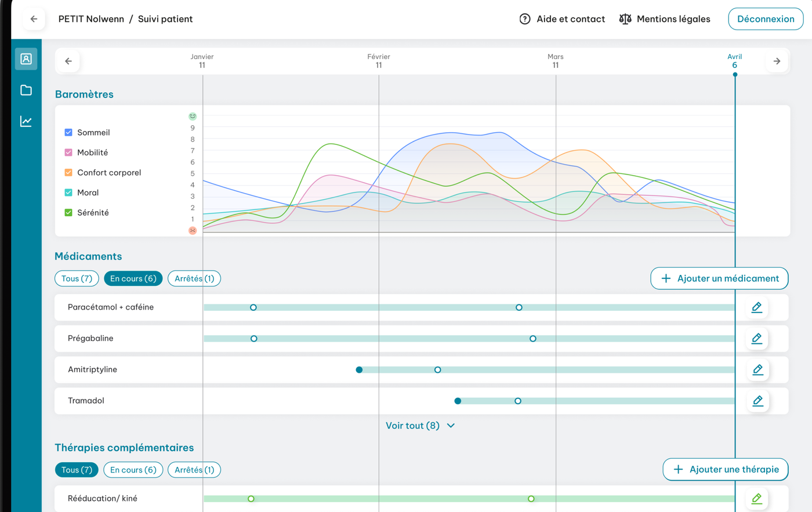Move timeline to the previous period
Image resolution: width=812 pixels, height=512 pixels.
click(68, 61)
